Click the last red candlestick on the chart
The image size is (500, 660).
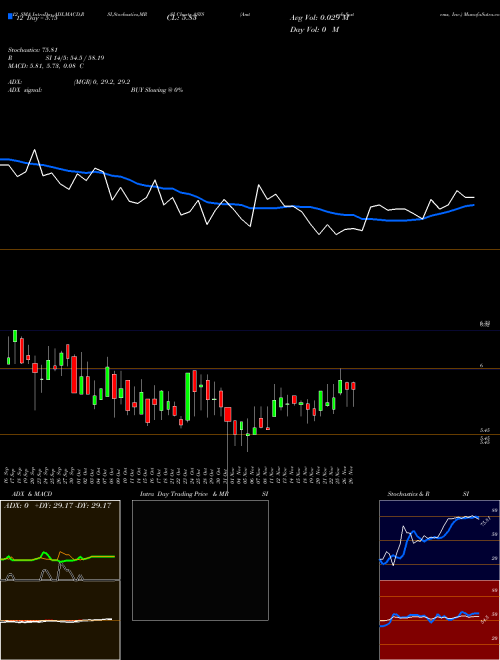click(354, 386)
